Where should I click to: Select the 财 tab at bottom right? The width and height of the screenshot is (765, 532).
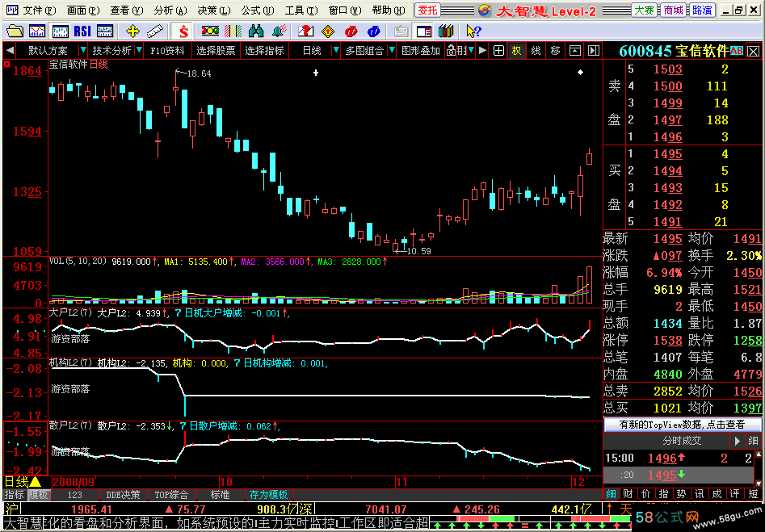[x=628, y=494]
